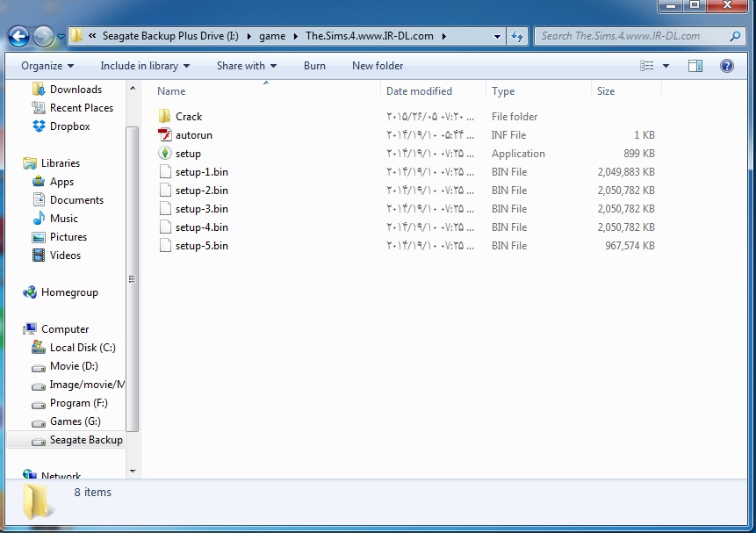
Task: Click the navigation pane scroll down arrow
Action: (133, 472)
